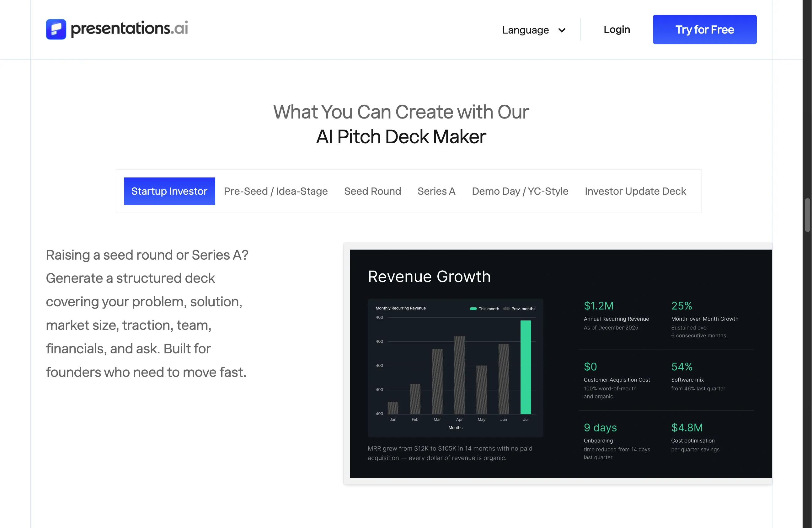
Task: Click the $0 Customer Acquisition Cost value
Action: (590, 367)
